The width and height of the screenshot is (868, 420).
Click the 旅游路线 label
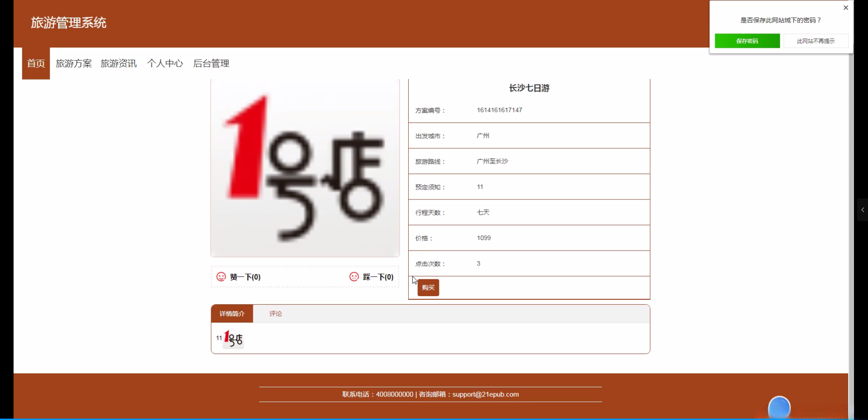pos(430,161)
